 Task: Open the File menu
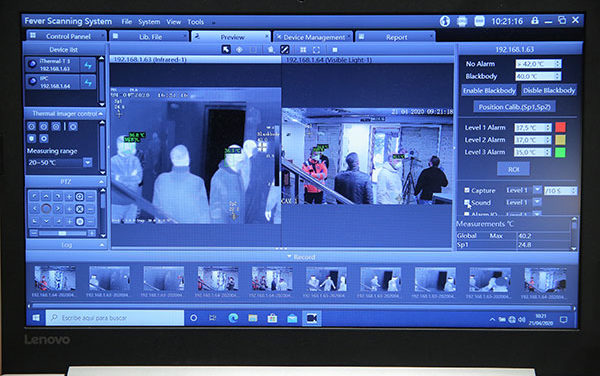click(127, 22)
